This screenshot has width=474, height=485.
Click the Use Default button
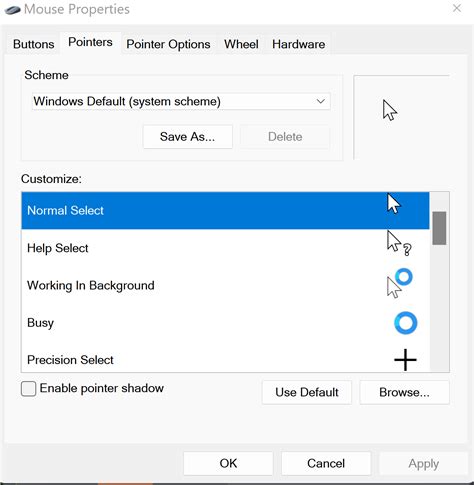pyautogui.click(x=307, y=392)
